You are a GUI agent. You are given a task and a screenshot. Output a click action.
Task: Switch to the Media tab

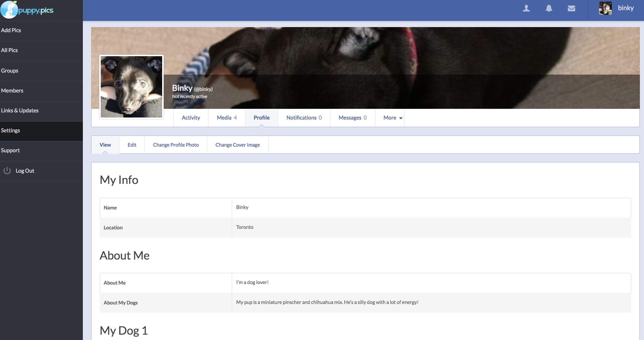(x=227, y=118)
